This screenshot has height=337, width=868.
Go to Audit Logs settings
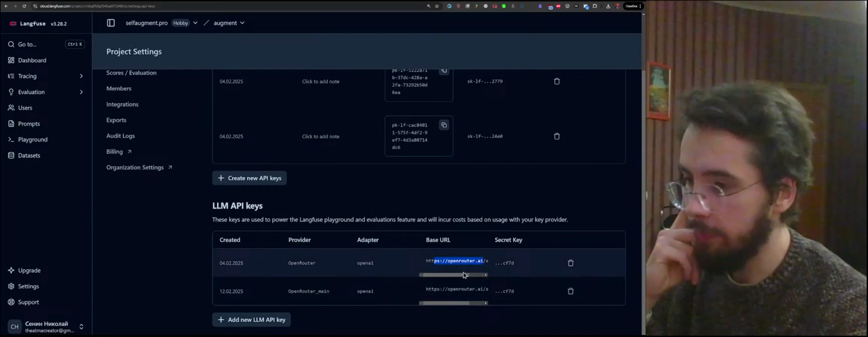point(120,136)
